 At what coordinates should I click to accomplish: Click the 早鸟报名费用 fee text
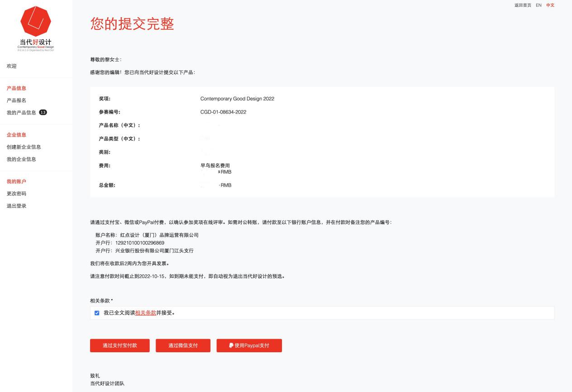(215, 165)
